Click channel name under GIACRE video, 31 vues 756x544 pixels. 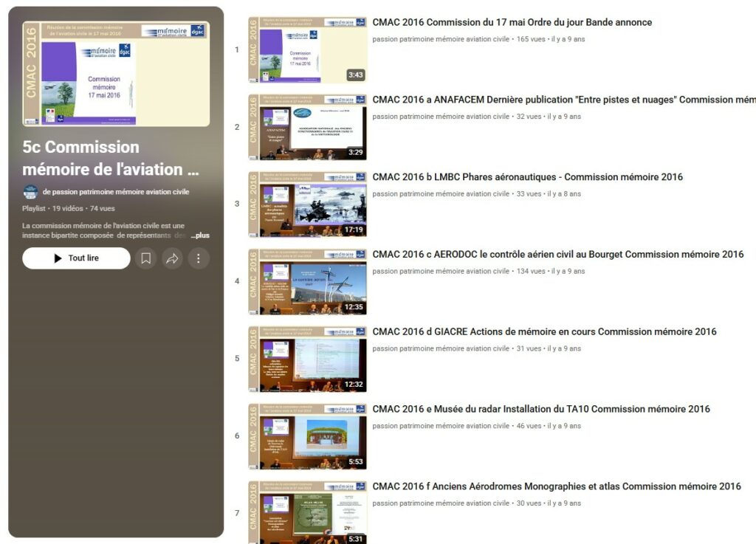441,348
